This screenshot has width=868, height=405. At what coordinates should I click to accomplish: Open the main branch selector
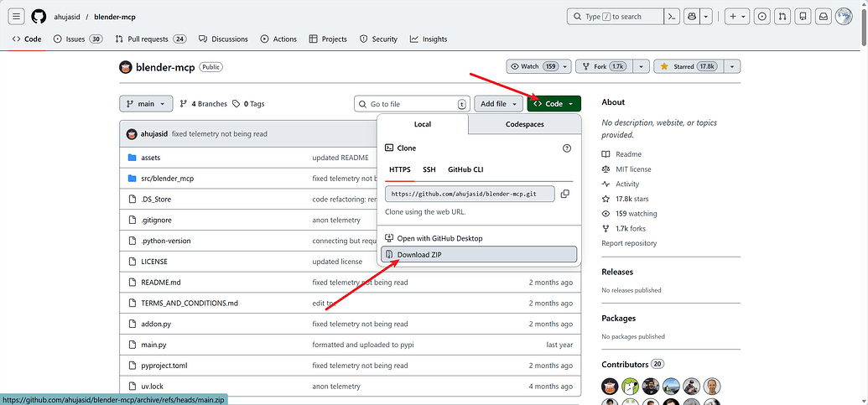tap(146, 103)
